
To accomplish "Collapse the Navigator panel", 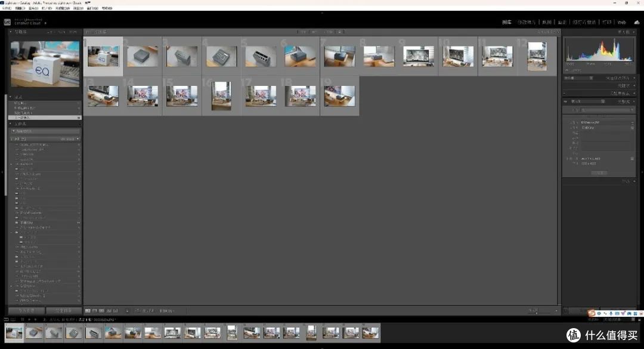I will [11, 32].
